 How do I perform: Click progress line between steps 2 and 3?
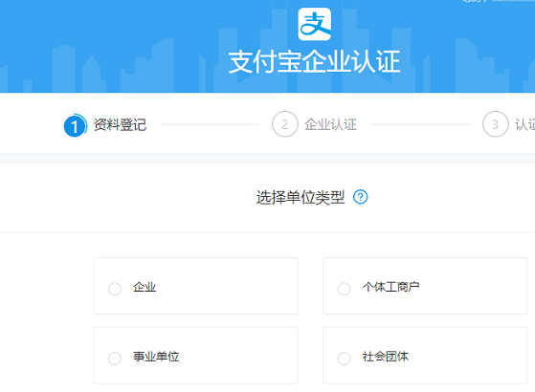tap(420, 124)
